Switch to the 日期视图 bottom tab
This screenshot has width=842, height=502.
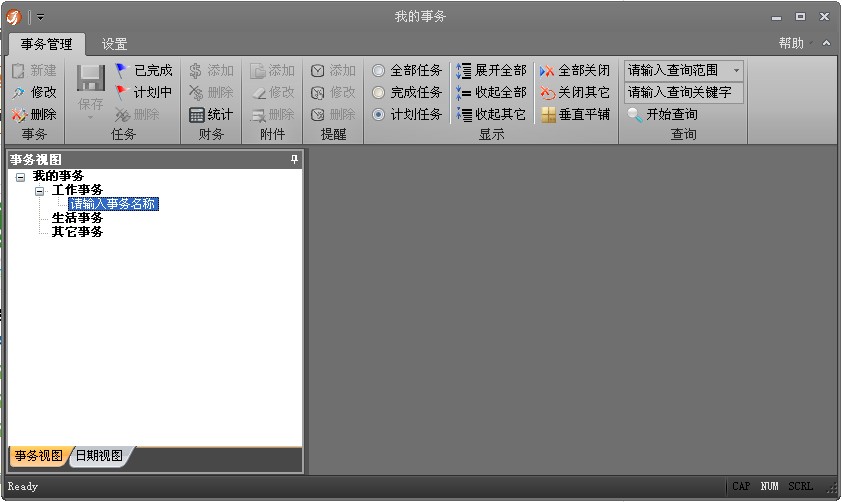[x=99, y=456]
